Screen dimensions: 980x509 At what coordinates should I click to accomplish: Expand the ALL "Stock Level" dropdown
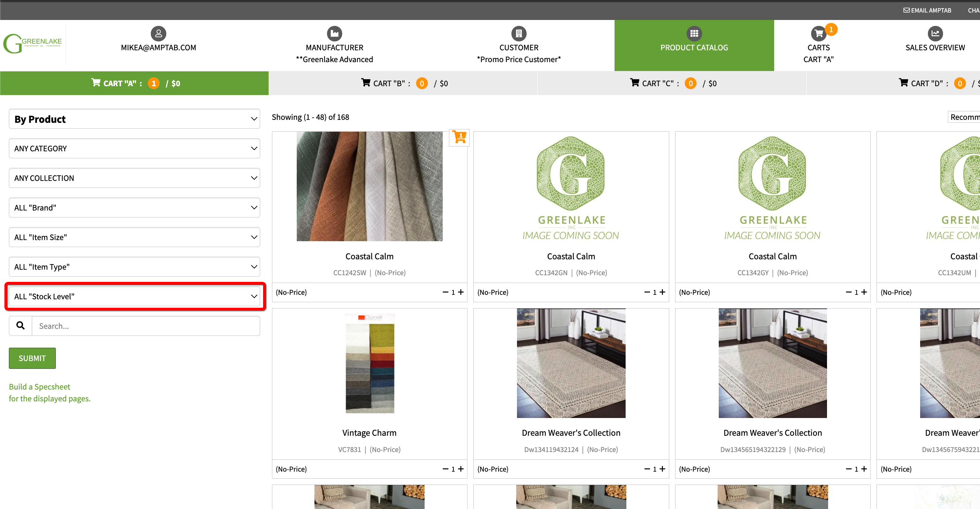click(134, 296)
